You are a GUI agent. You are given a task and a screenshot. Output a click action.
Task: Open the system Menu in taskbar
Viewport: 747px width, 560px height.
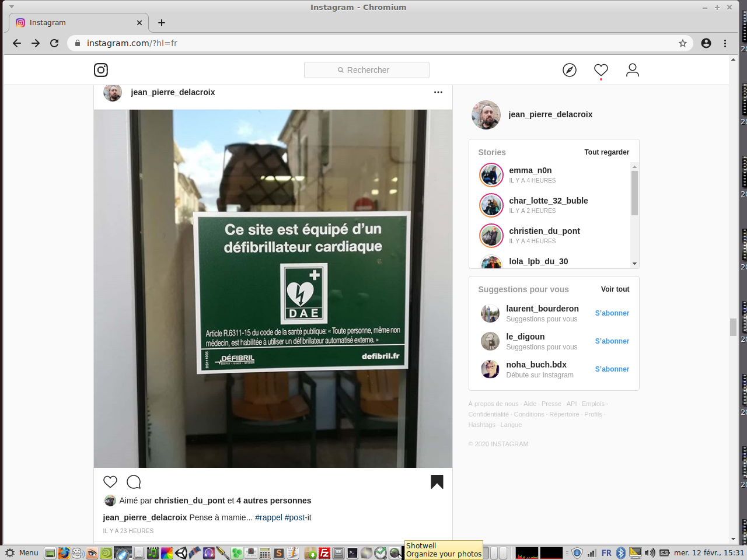point(22,553)
